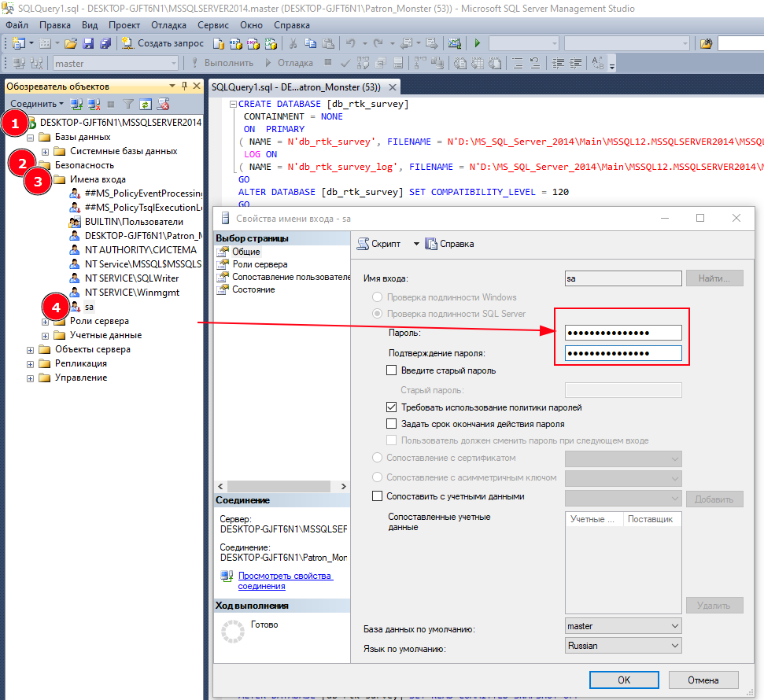The width and height of the screenshot is (764, 700).
Task: Collapse the 'Базы данных' tree node
Action: pyautogui.click(x=30, y=138)
